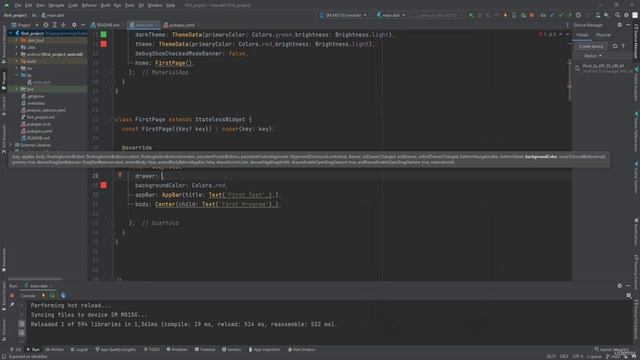
Task: Click Hot Reload lightning in Run console
Action: [43, 296]
